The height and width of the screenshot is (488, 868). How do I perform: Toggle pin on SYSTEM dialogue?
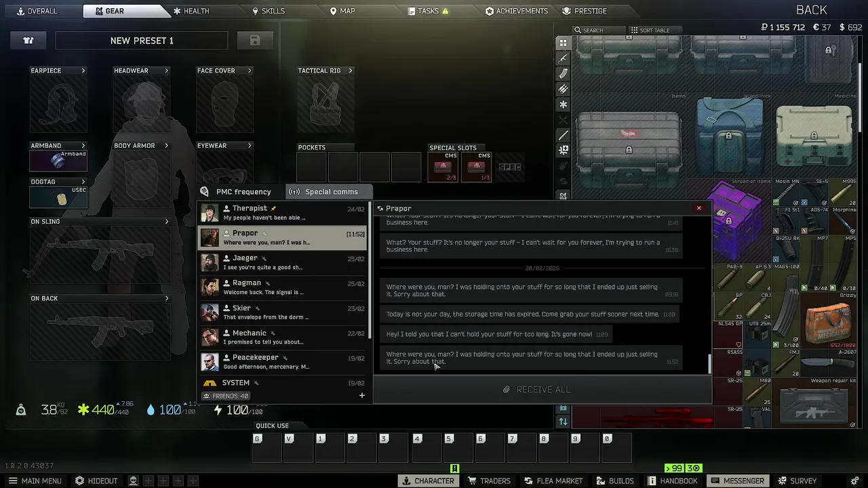point(256,383)
